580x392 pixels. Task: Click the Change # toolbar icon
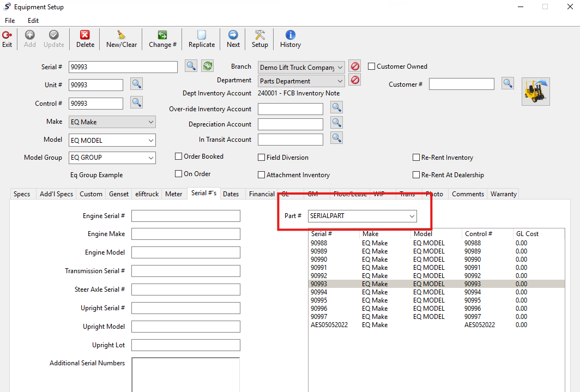tap(162, 35)
